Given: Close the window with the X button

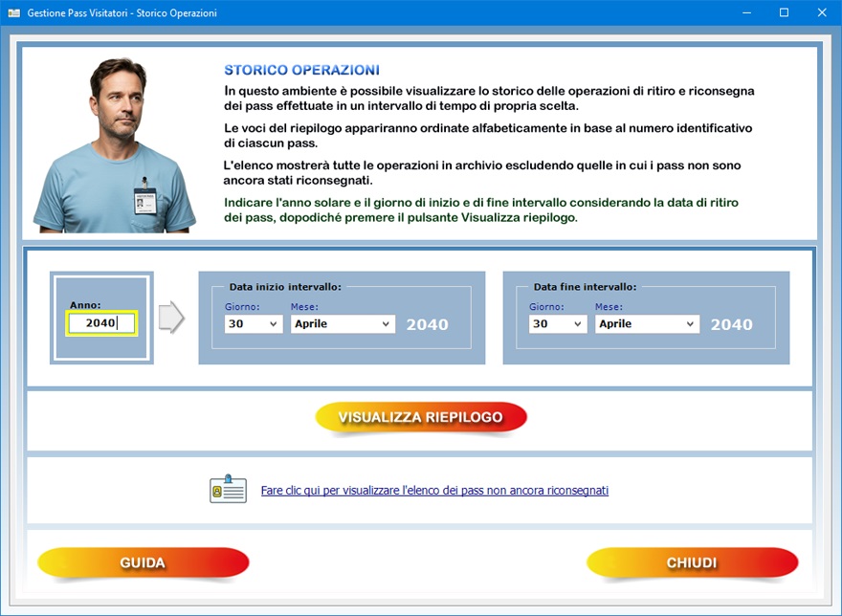Looking at the screenshot, I should click(821, 13).
